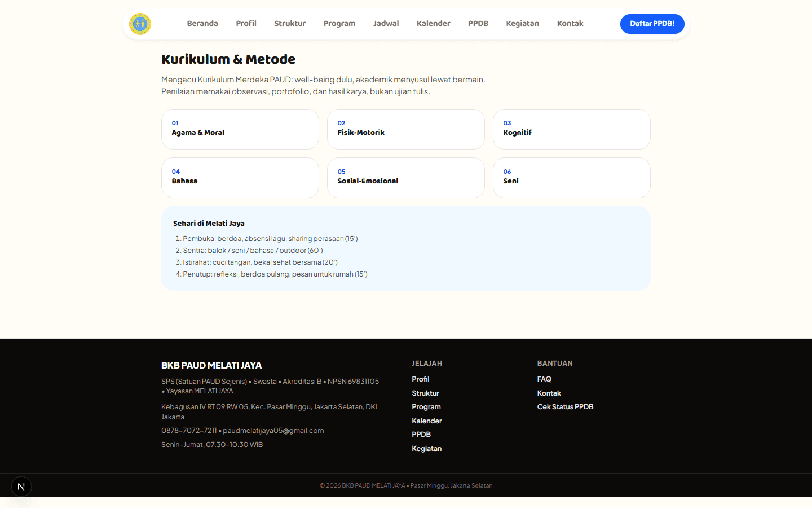Open Struktur from top navigation
812x508 pixels.
[x=290, y=24]
